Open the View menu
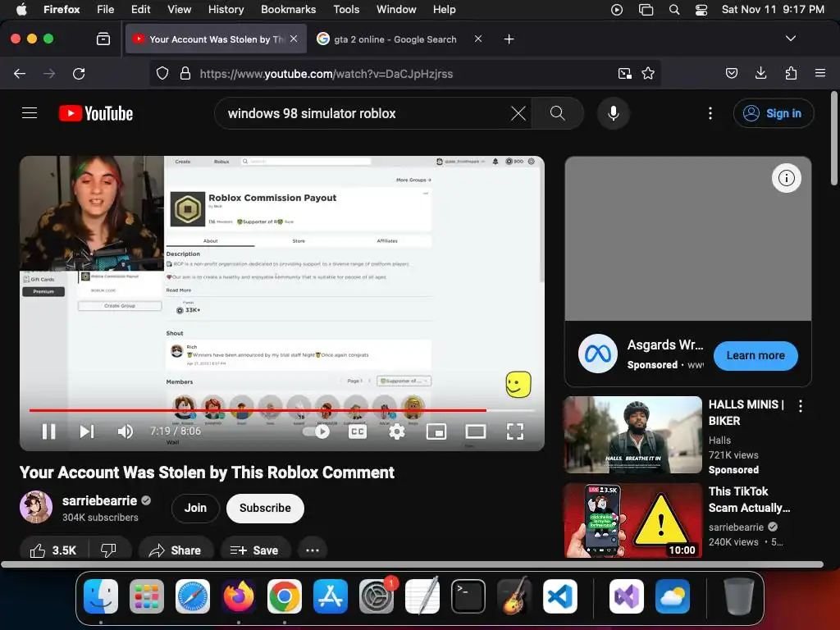The width and height of the screenshot is (840, 630). 179,9
